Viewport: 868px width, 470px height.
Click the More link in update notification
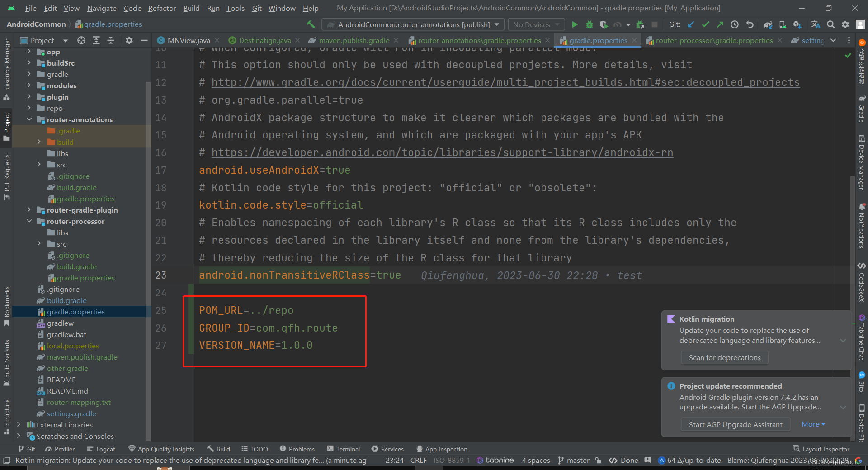813,424
